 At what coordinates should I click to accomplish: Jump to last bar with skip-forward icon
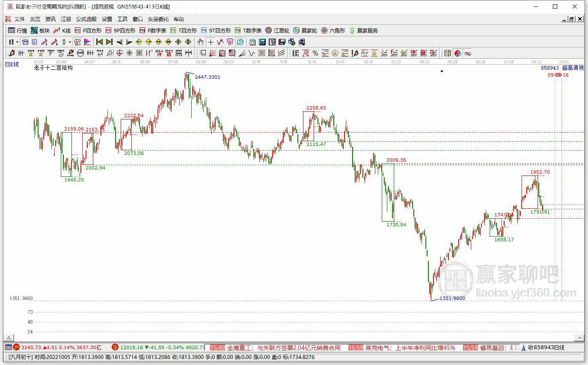click(x=109, y=42)
